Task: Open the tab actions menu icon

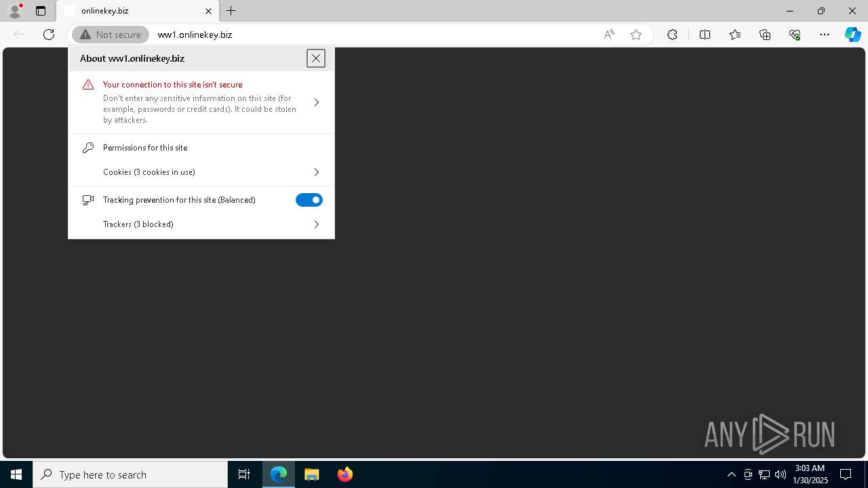Action: tap(41, 11)
